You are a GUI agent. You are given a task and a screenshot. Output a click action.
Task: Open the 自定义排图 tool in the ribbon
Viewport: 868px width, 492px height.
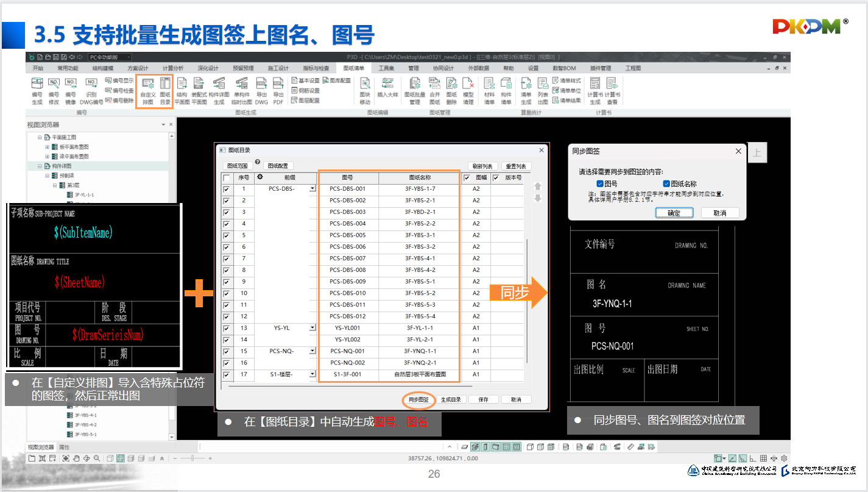pos(147,91)
